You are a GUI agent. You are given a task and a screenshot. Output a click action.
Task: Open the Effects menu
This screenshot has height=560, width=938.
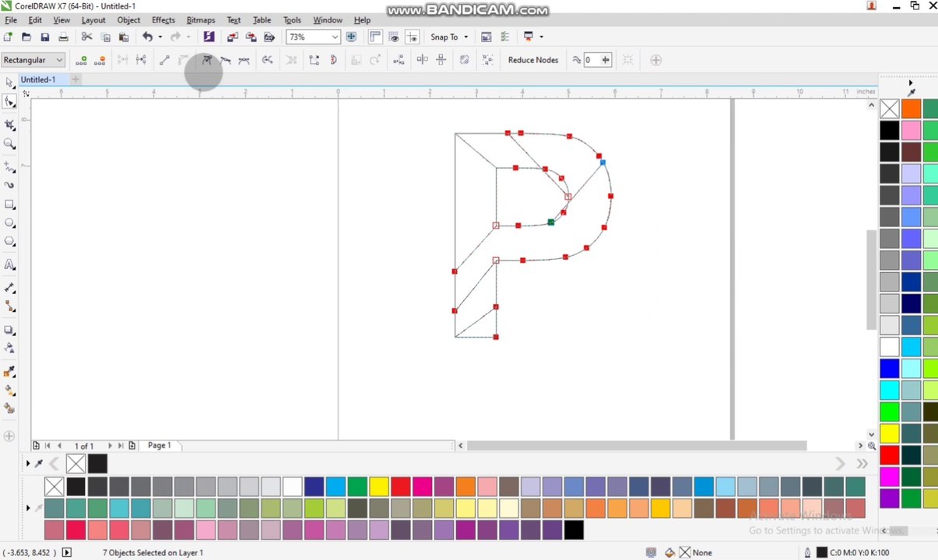[x=163, y=20]
